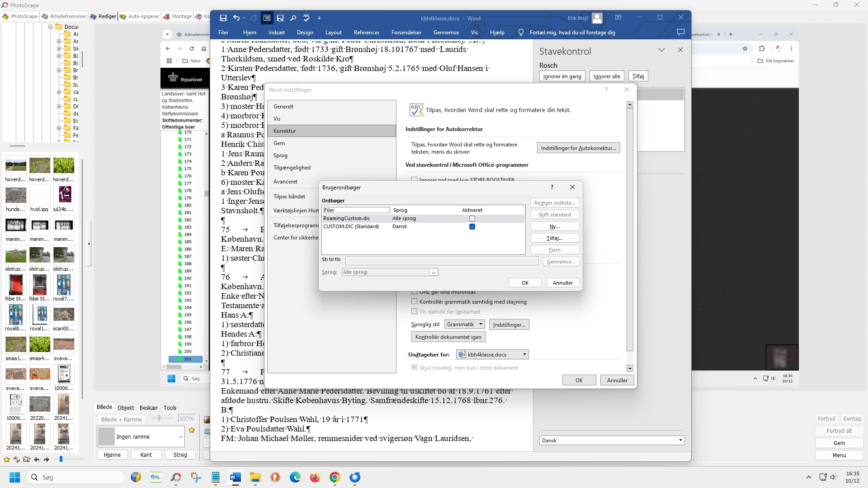
Task: Select the Ribe St... red door thumbnail
Action: coord(16,285)
